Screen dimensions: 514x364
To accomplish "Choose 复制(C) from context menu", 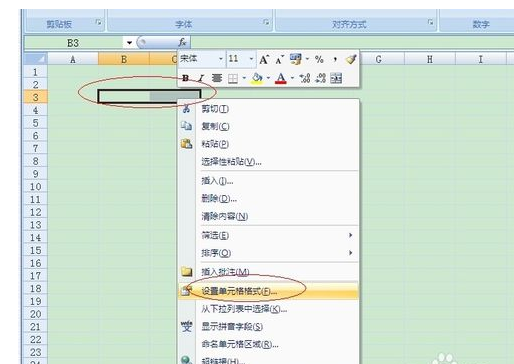I will (269, 126).
